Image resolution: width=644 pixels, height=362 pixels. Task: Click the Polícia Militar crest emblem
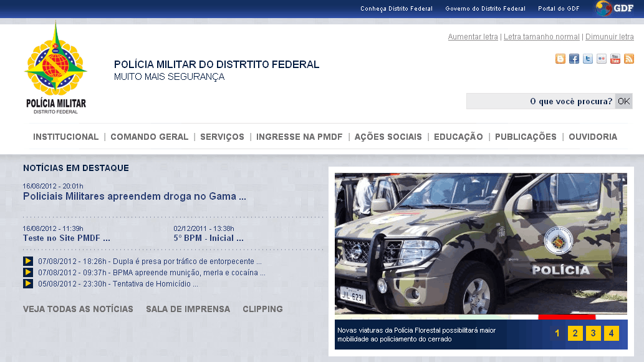click(x=56, y=66)
